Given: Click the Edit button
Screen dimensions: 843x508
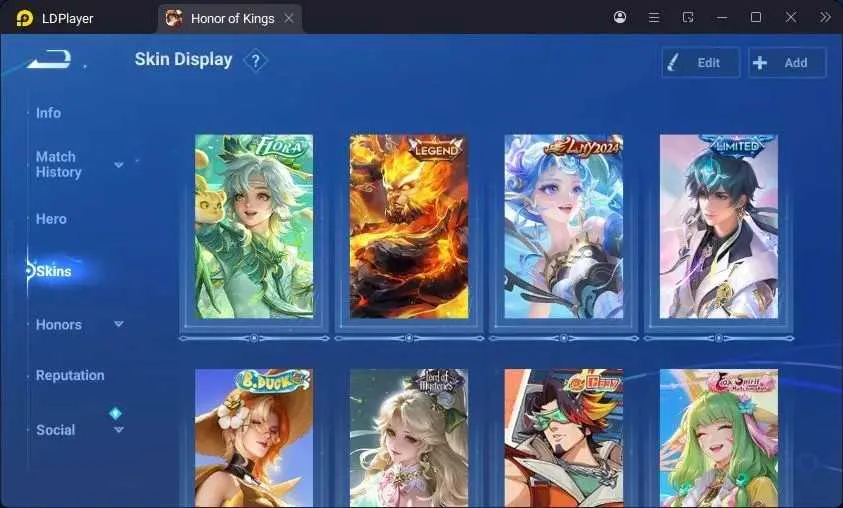Looking at the screenshot, I should click(701, 62).
